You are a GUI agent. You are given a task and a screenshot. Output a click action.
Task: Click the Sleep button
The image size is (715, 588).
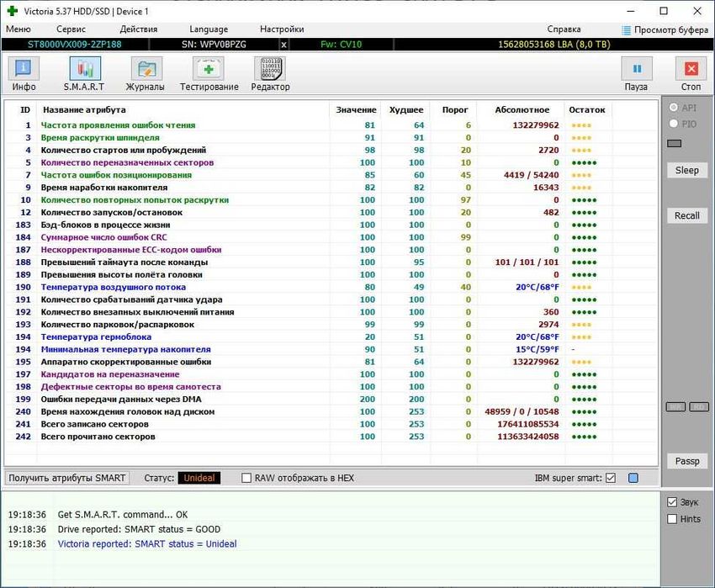(686, 170)
